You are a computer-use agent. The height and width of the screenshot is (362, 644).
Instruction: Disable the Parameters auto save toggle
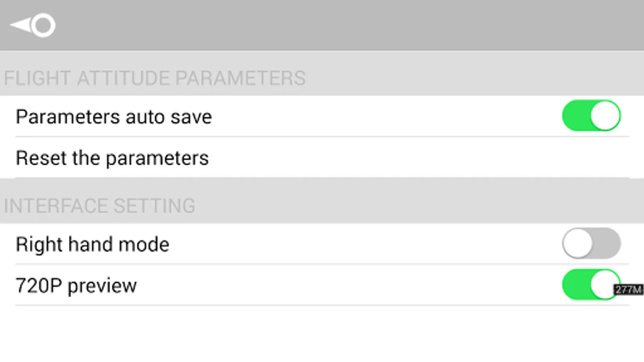tap(591, 116)
